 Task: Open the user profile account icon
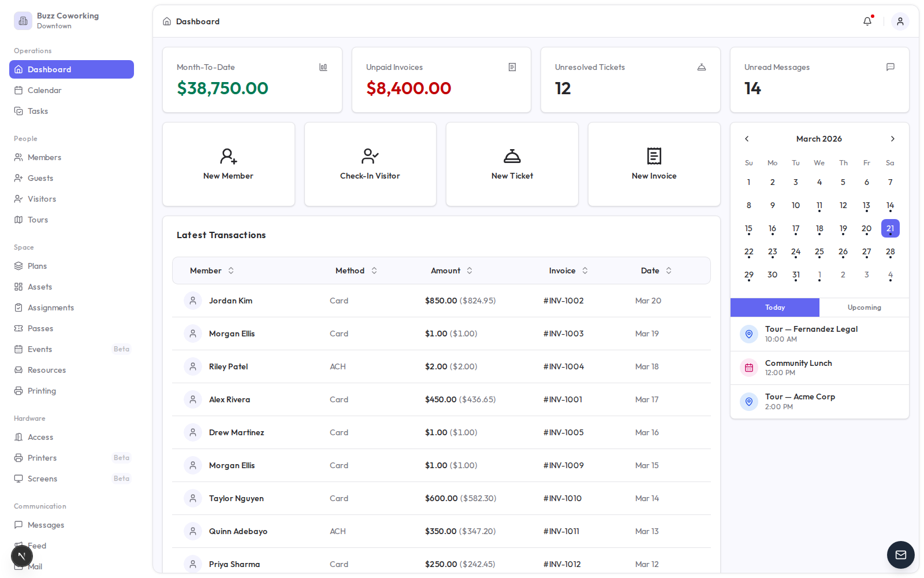[900, 21]
